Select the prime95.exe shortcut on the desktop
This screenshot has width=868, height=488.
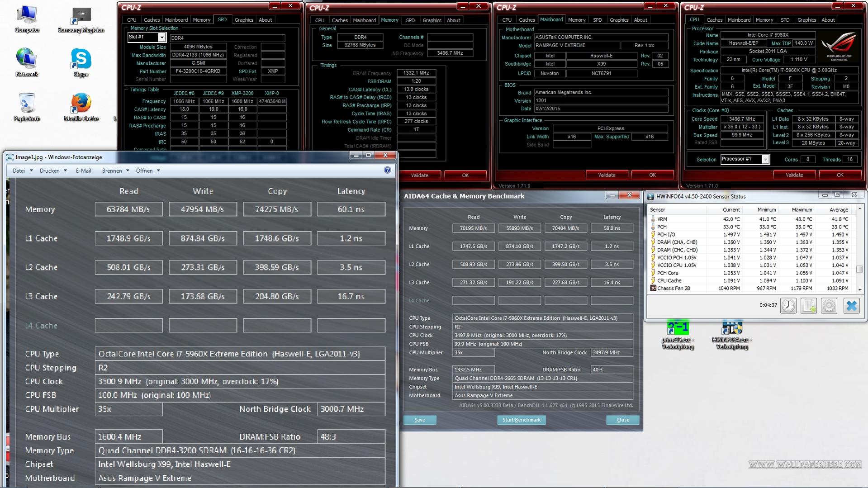pyautogui.click(x=678, y=335)
